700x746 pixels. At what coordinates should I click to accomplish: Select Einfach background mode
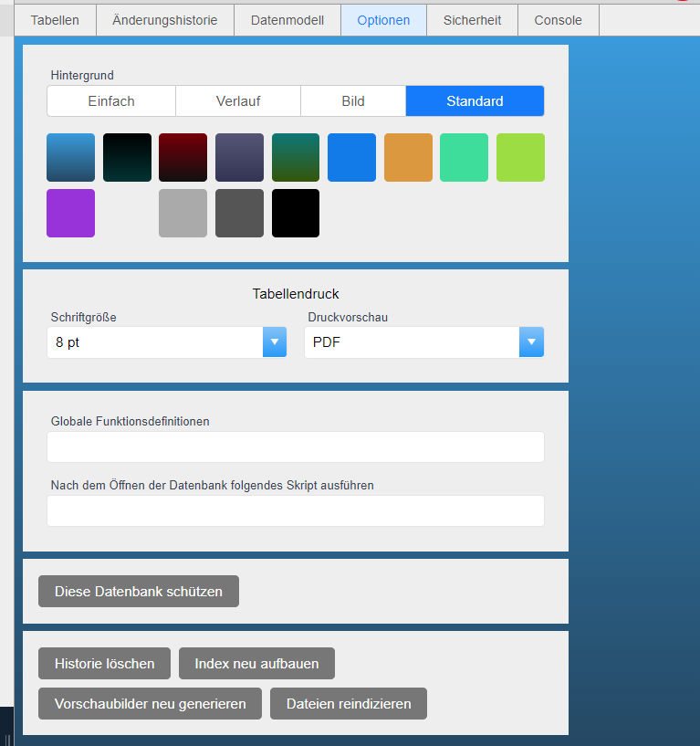pyautogui.click(x=111, y=101)
